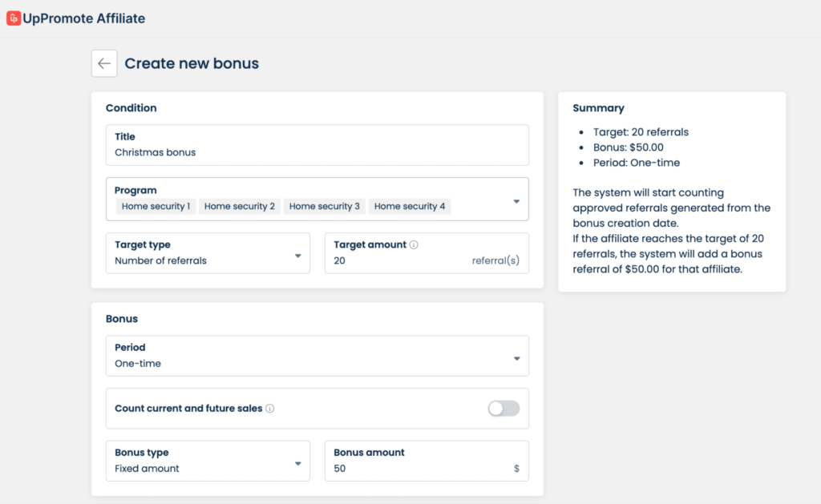Click the Target amount info icon
The image size is (821, 504).
coord(414,245)
